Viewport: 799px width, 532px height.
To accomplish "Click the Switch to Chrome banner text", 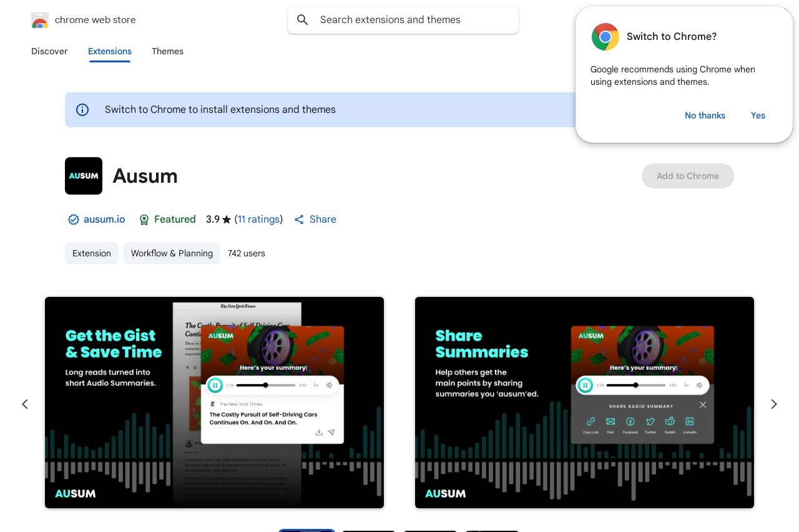I will click(220, 110).
